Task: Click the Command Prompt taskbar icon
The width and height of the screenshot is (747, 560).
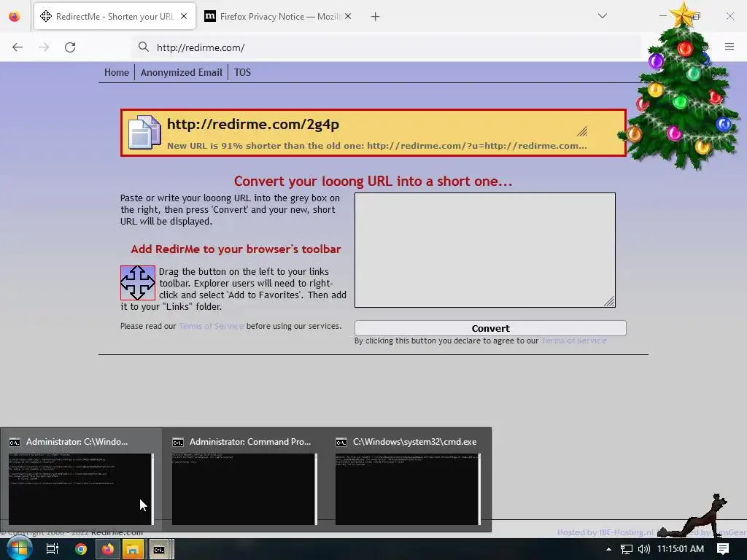Action: (x=159, y=550)
